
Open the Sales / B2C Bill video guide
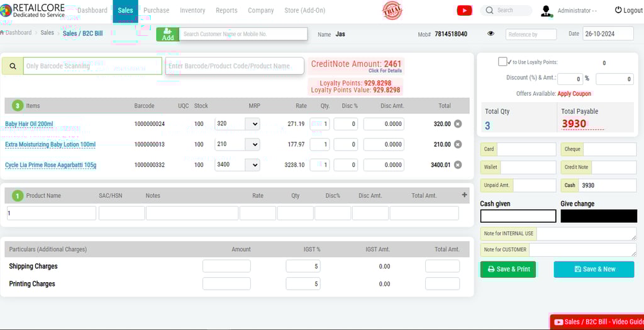click(x=597, y=322)
